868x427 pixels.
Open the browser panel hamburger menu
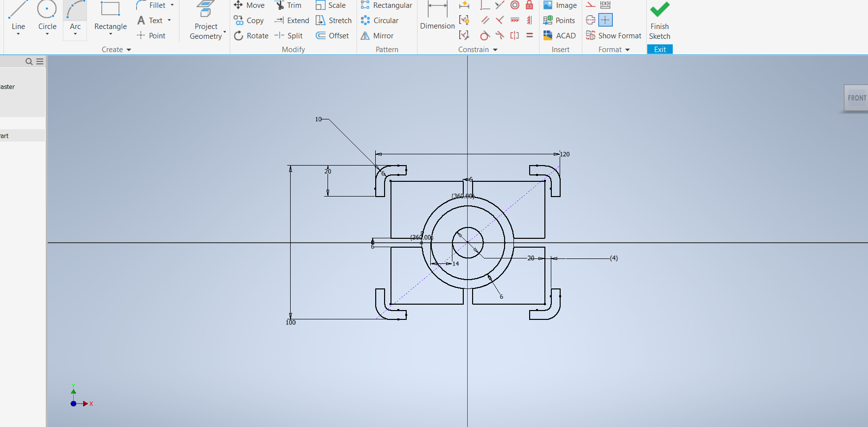40,61
